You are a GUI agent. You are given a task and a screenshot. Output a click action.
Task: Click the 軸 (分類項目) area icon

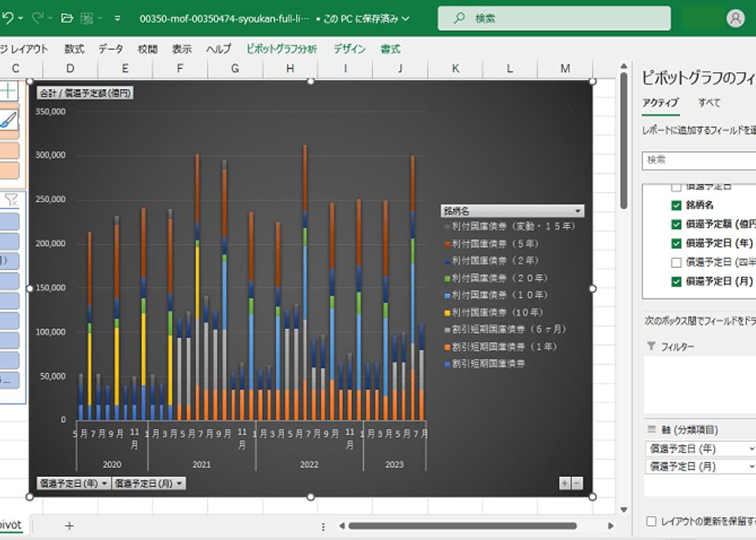pyautogui.click(x=651, y=429)
